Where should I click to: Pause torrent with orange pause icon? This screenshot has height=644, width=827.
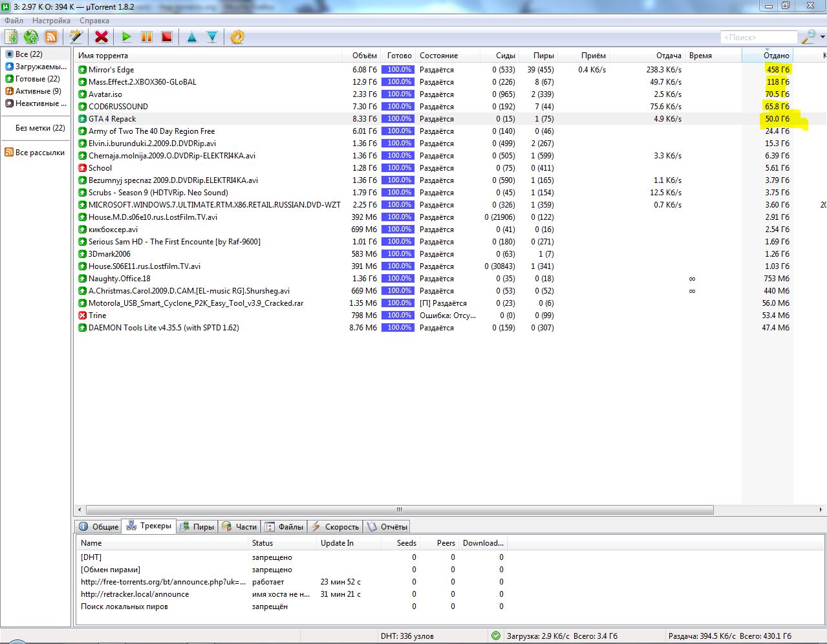point(147,37)
